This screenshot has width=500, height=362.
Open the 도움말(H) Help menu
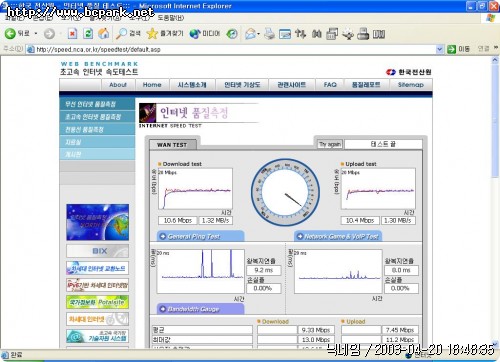(x=170, y=18)
